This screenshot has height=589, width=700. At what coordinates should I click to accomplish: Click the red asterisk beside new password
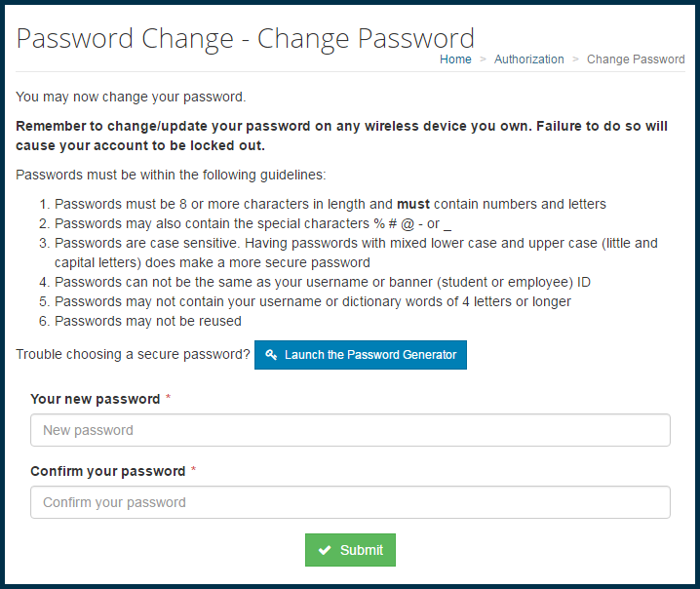point(169,397)
